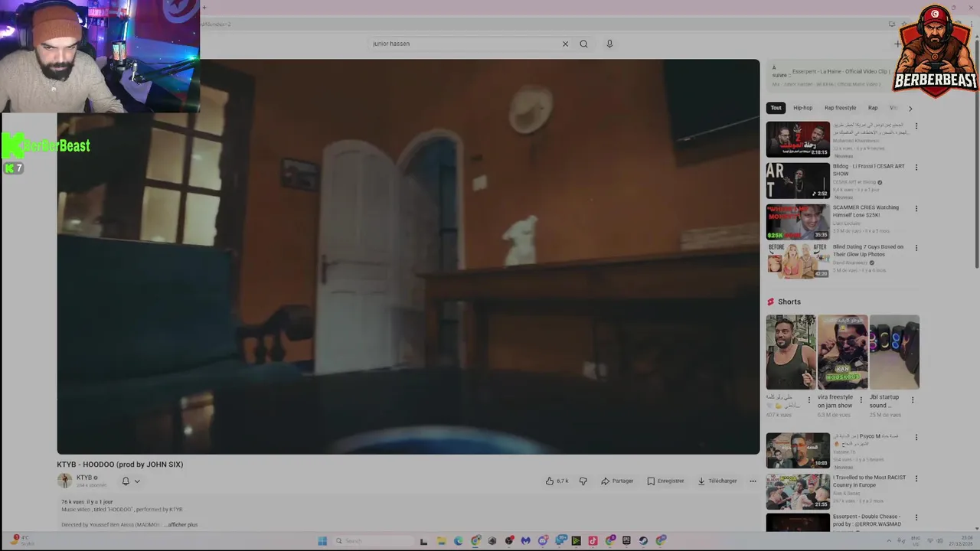Save video using Enregistrer button
Image resolution: width=980 pixels, height=551 pixels.
(x=665, y=481)
